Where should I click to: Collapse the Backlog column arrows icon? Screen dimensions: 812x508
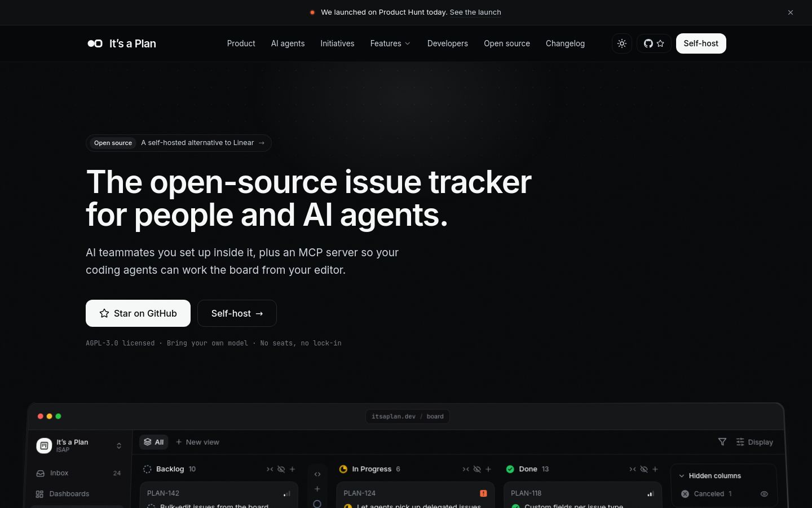(270, 469)
